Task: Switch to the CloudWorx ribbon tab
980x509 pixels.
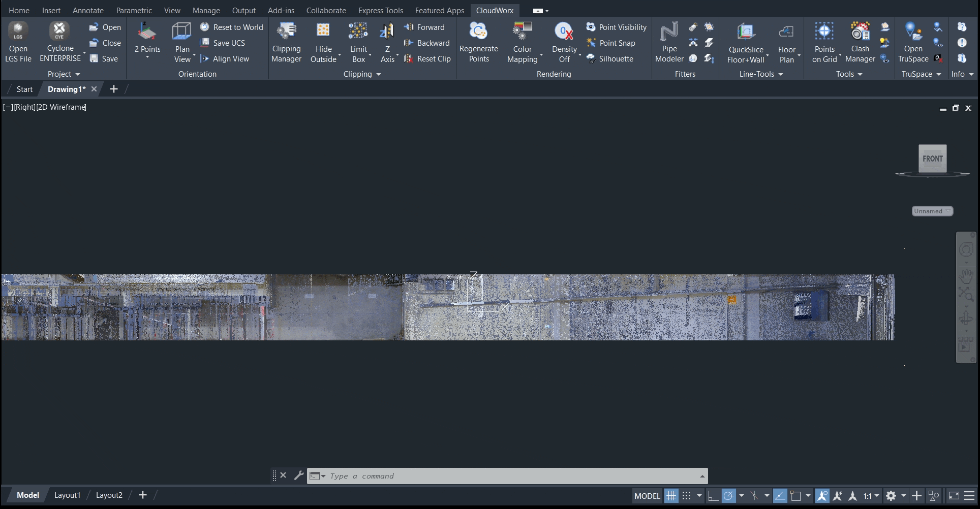Action: [x=494, y=10]
